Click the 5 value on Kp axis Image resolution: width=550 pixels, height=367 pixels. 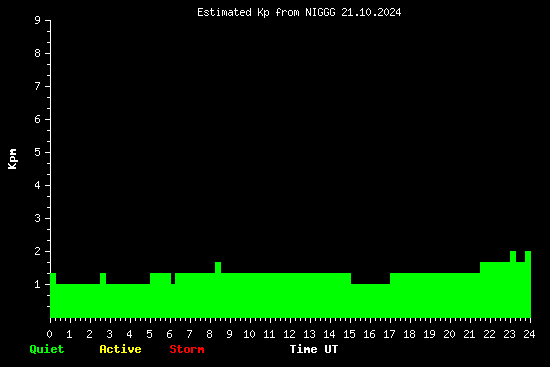(x=38, y=152)
